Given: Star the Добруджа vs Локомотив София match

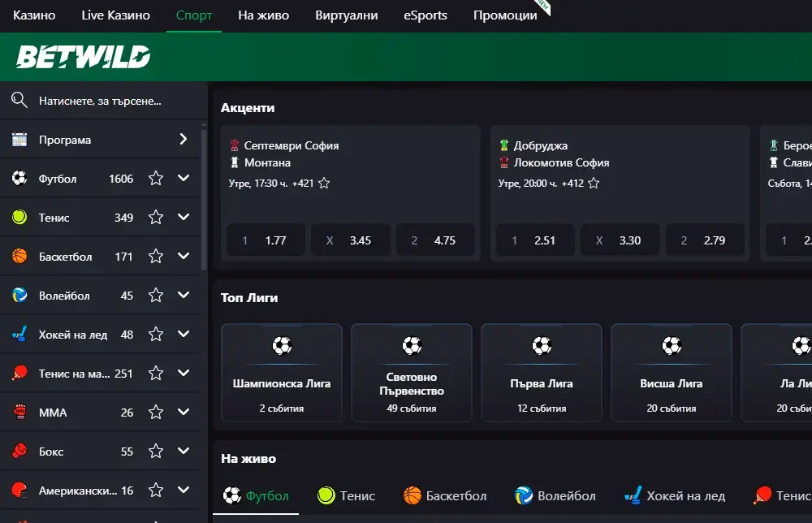Looking at the screenshot, I should pos(594,183).
